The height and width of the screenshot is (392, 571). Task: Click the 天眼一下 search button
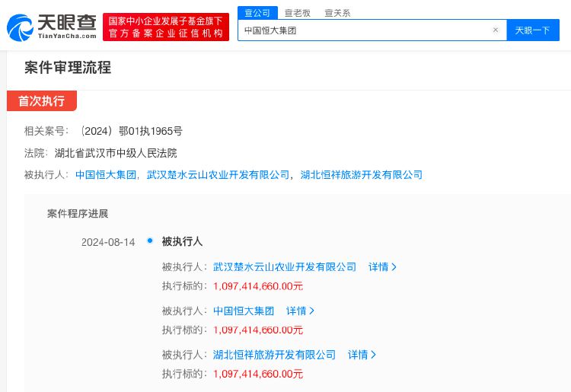point(533,30)
